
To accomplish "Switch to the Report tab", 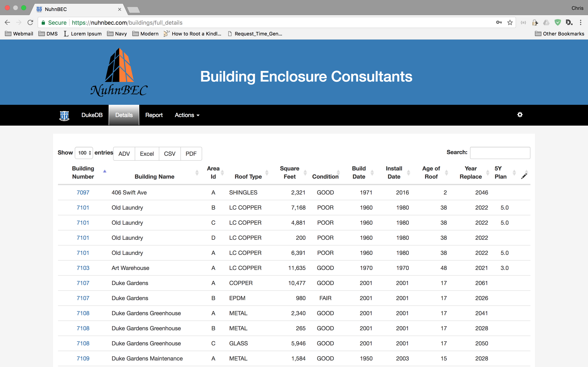I will 154,115.
